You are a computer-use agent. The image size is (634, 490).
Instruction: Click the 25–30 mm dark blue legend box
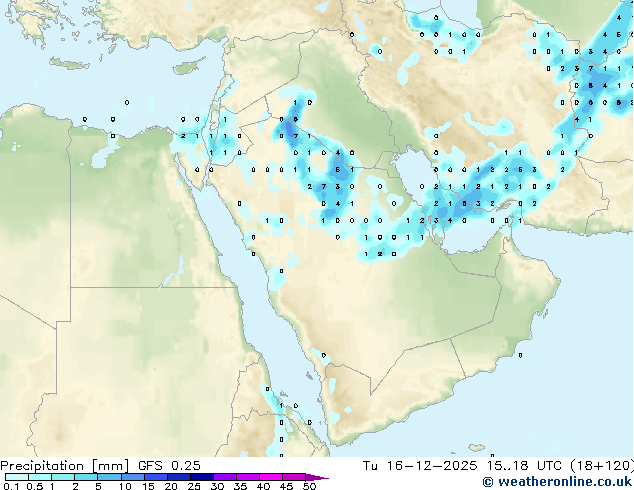coord(201,477)
